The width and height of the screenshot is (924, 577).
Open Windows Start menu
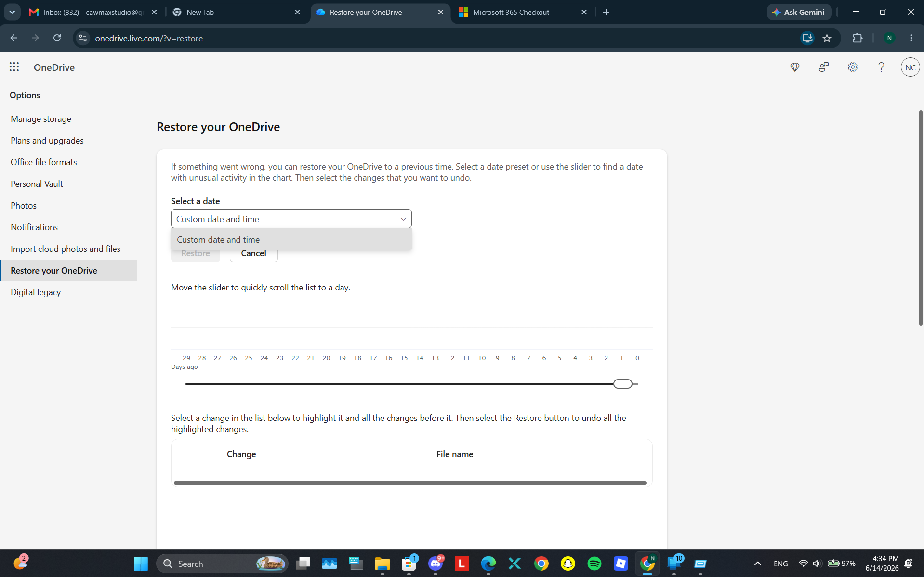[x=141, y=564]
